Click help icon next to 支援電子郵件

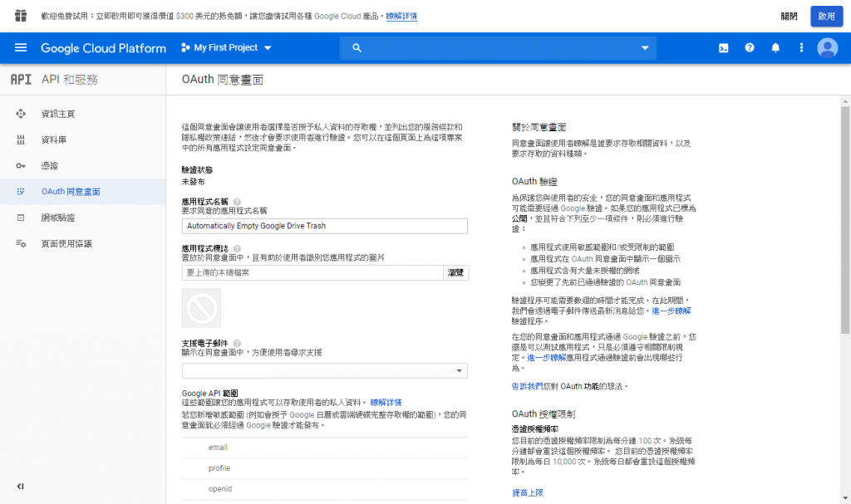[237, 344]
